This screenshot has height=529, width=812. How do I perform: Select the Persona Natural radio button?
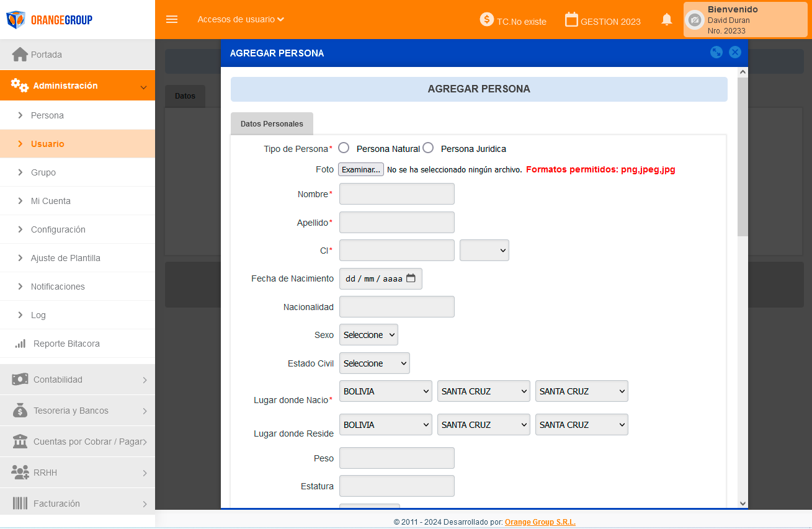click(344, 148)
